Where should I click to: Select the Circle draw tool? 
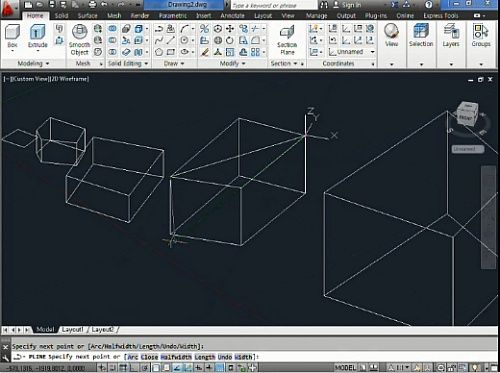pos(184,41)
